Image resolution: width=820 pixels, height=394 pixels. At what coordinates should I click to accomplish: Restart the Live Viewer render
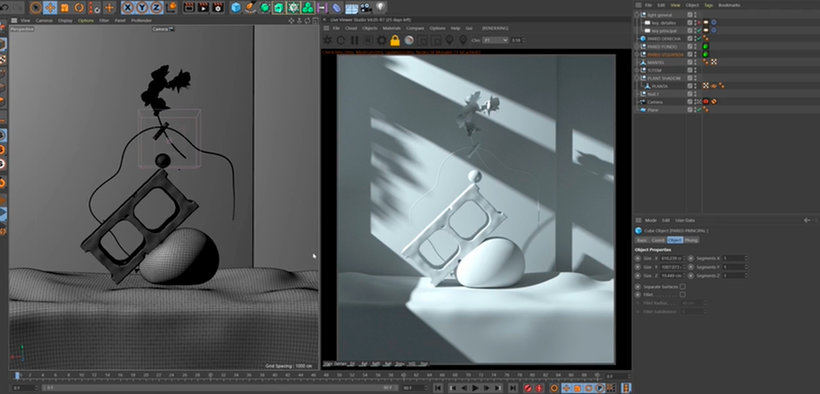tap(341, 40)
